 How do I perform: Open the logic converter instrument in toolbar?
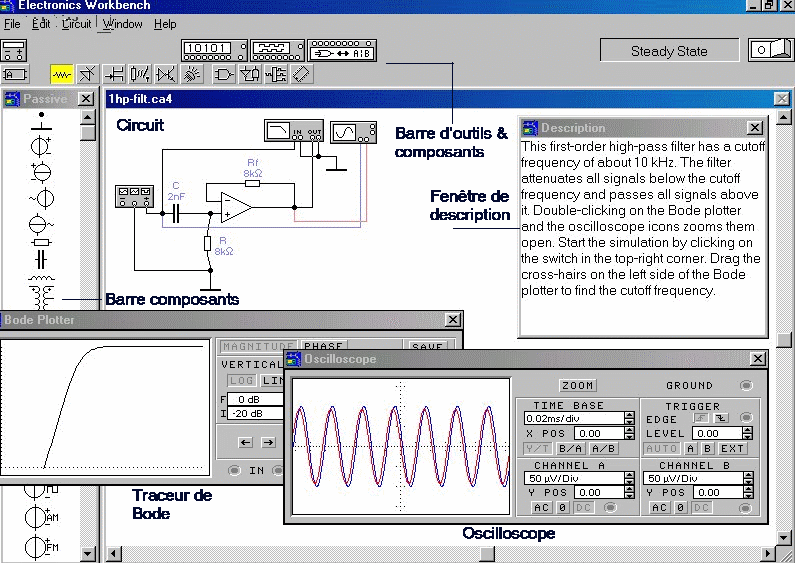(x=342, y=51)
